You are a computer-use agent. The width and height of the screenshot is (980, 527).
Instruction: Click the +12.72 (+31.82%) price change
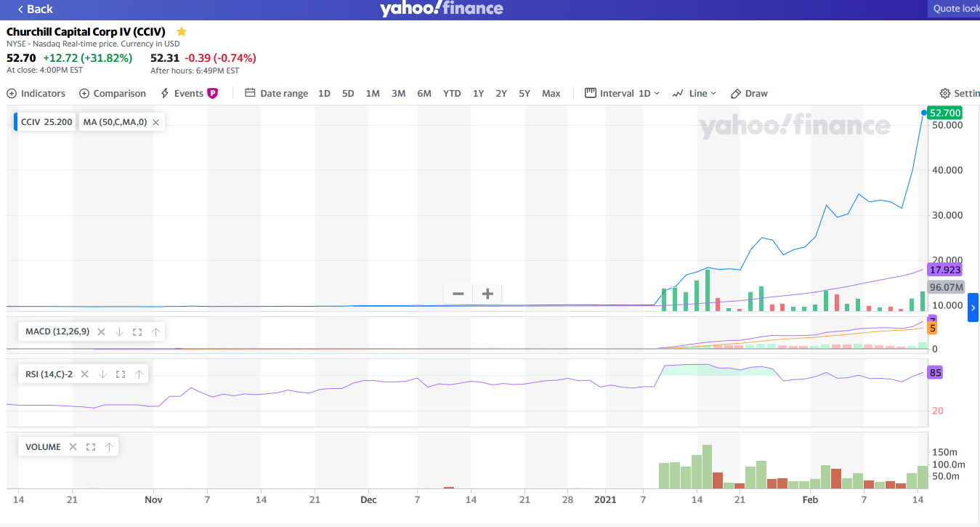[88, 58]
